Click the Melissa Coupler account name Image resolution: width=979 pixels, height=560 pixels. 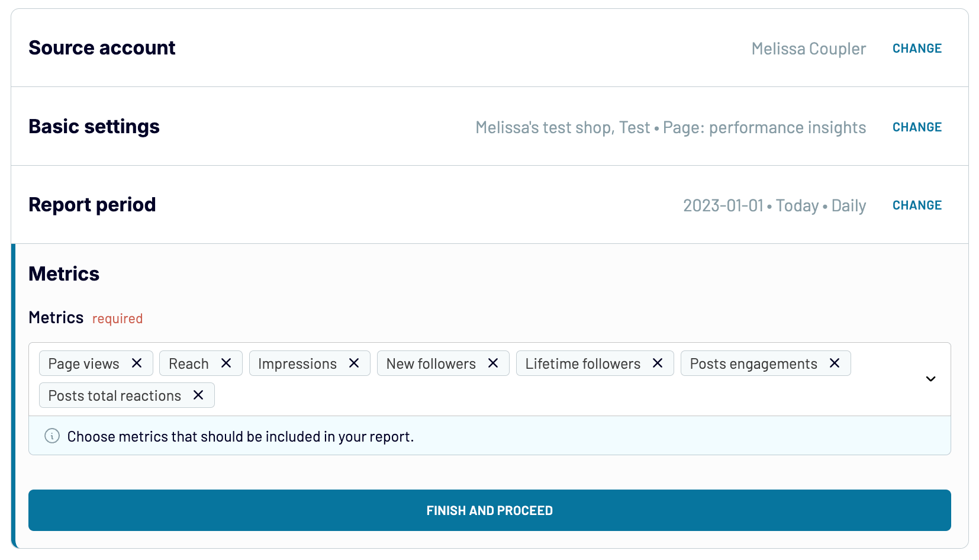(x=809, y=49)
